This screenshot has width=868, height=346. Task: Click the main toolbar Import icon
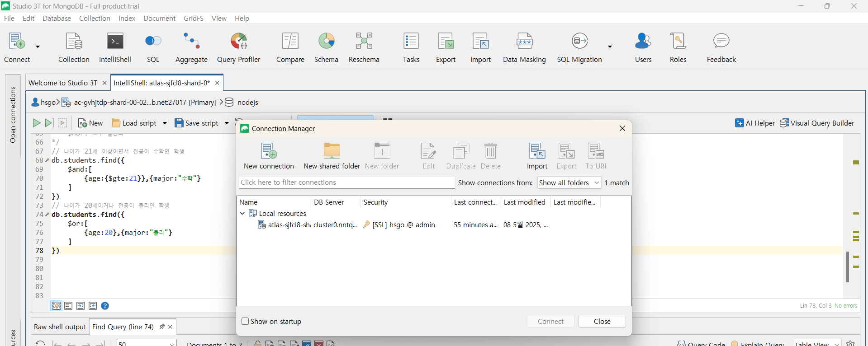[480, 47]
